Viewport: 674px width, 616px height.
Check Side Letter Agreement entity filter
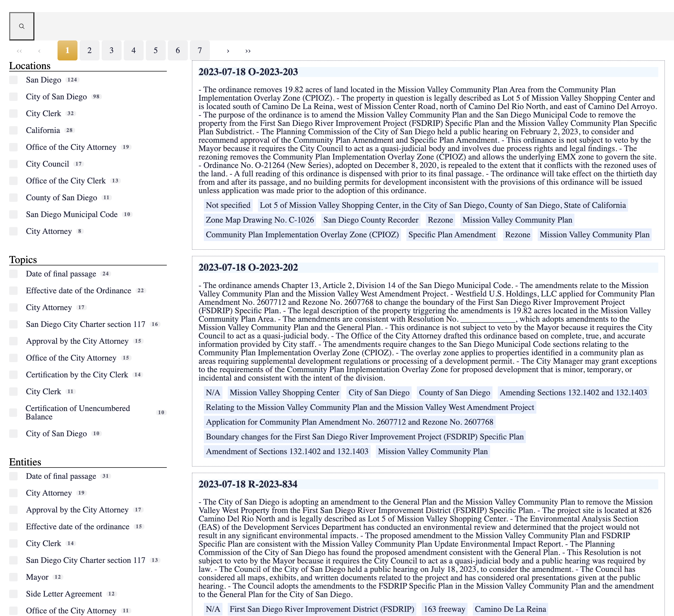point(13,594)
